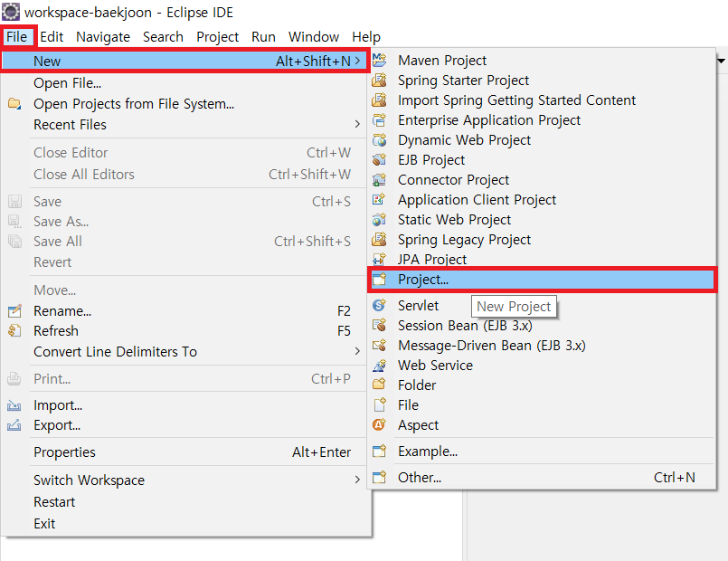Screen dimensions: 728x561
Task: Click the Aspect icon
Action: [379, 424]
